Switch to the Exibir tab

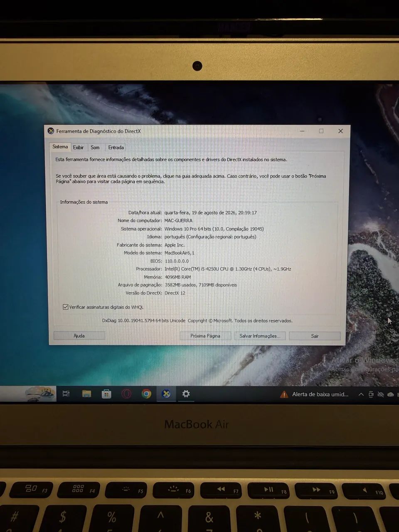[78, 148]
